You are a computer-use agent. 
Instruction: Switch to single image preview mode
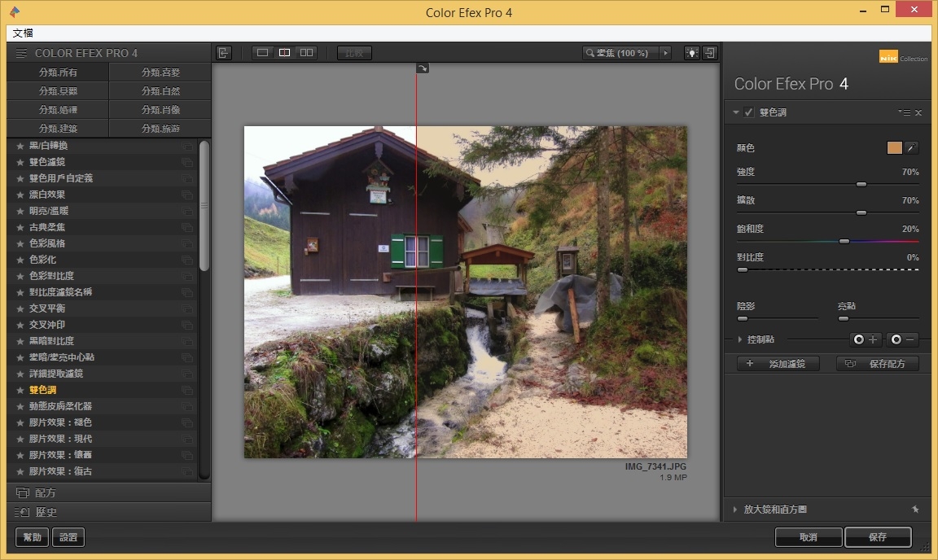(x=263, y=53)
